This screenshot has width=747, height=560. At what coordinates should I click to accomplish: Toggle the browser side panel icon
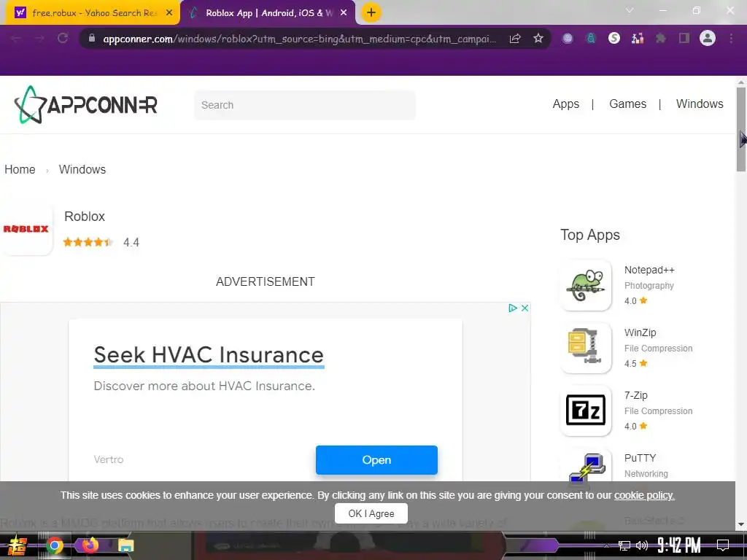point(684,38)
